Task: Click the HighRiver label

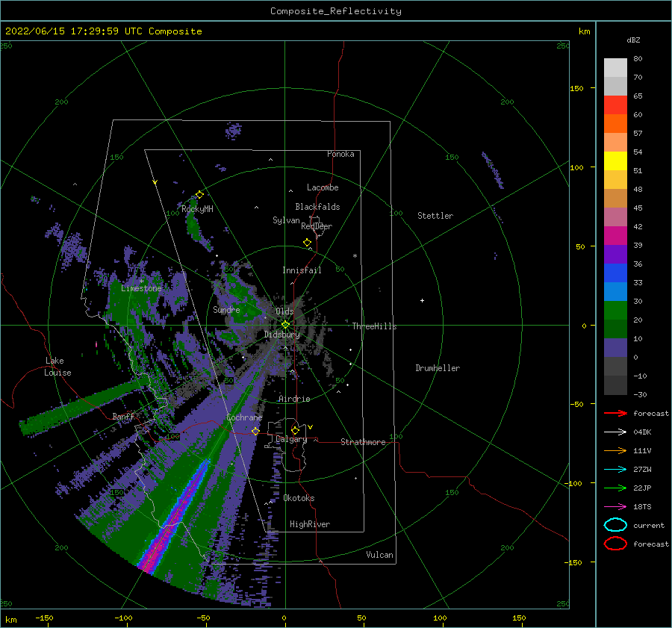Action: point(310,524)
